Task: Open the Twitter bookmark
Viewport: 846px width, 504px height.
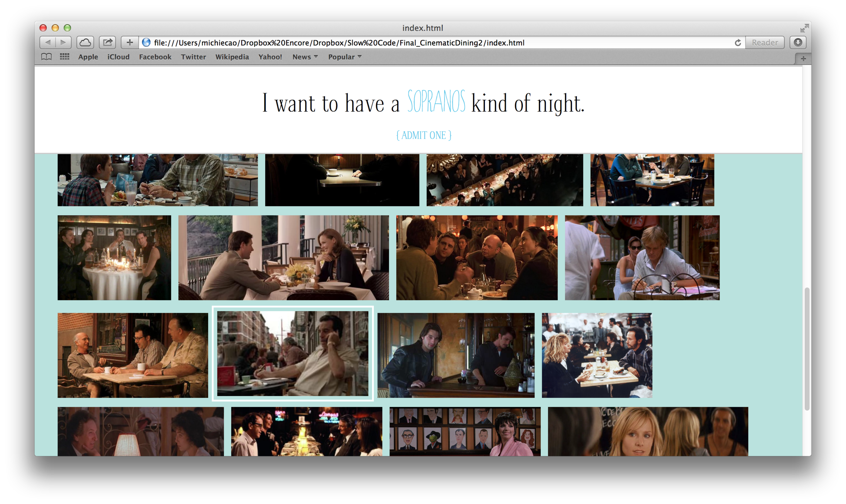Action: click(193, 57)
